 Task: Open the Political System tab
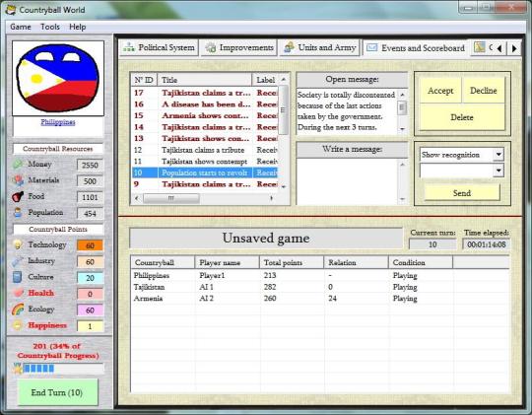(160, 47)
